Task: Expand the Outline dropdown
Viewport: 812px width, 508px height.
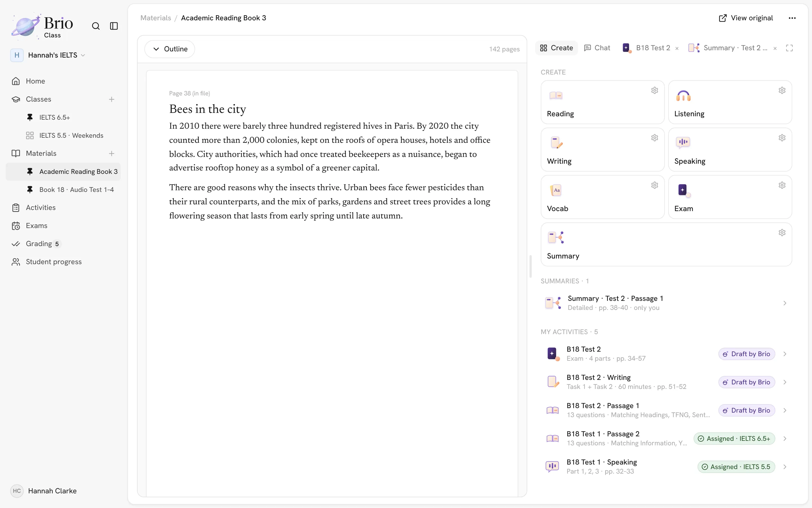Action: point(170,49)
